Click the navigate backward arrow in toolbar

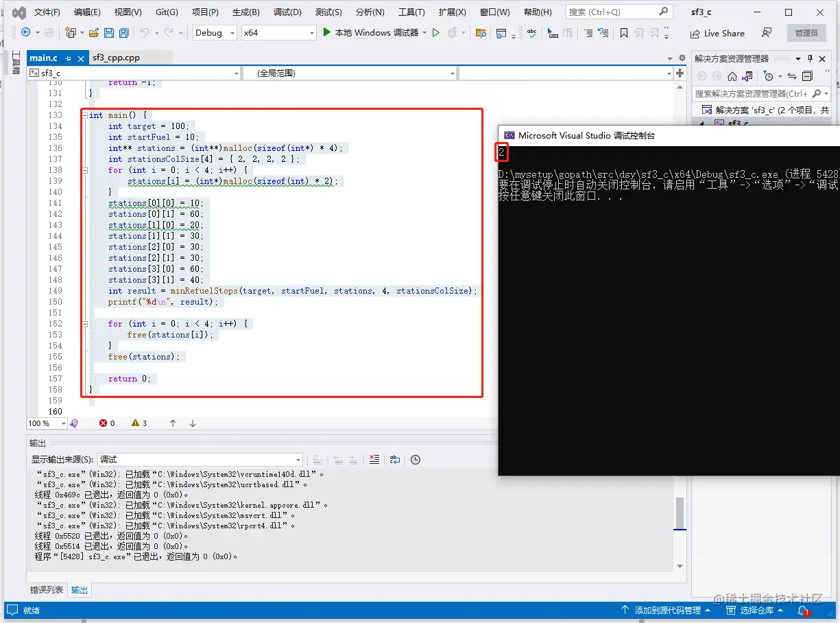[26, 32]
